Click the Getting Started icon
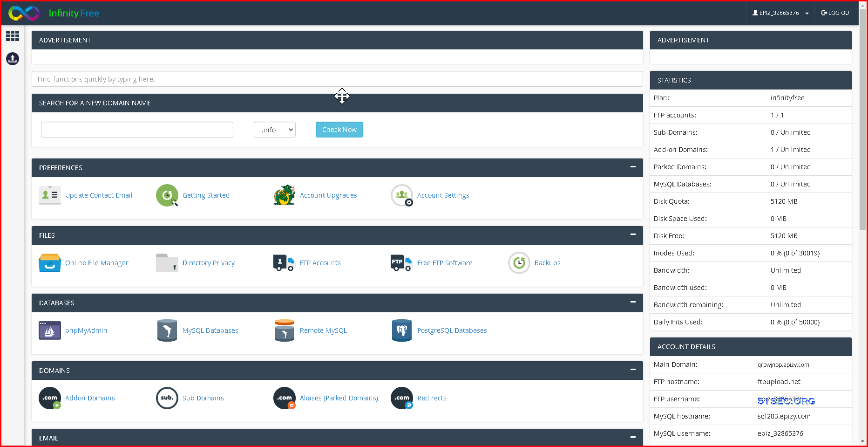The height and width of the screenshot is (447, 868). click(167, 195)
